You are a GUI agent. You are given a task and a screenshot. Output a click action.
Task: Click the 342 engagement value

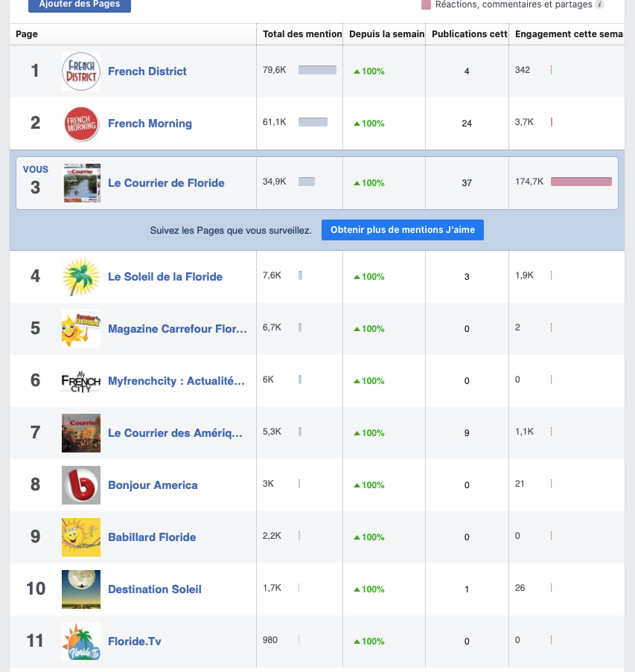pos(523,70)
